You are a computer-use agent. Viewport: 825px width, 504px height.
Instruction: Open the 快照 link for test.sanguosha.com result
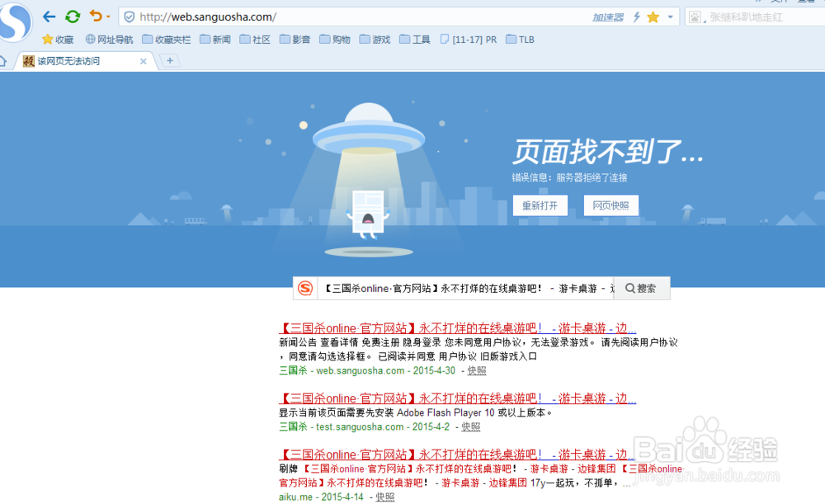[x=470, y=426]
